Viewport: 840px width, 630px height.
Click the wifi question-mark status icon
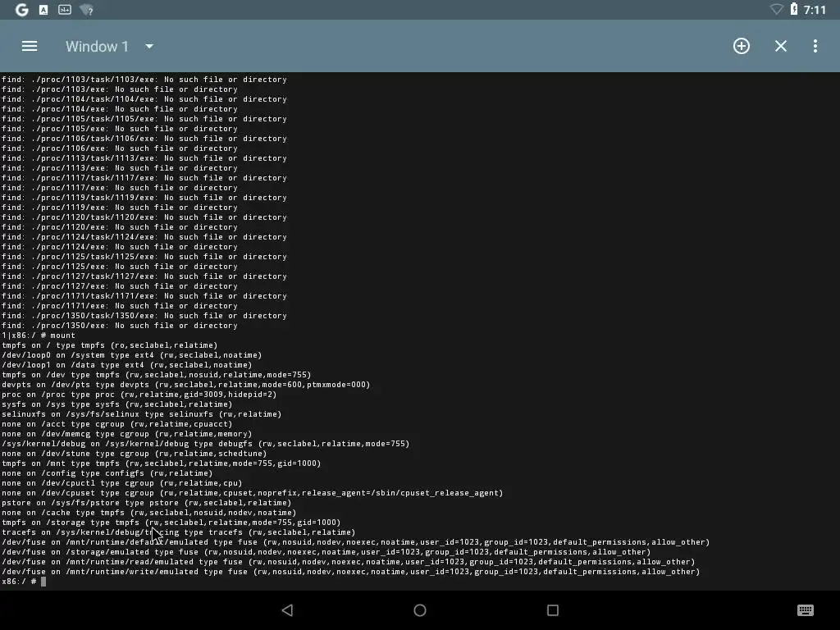point(86,10)
